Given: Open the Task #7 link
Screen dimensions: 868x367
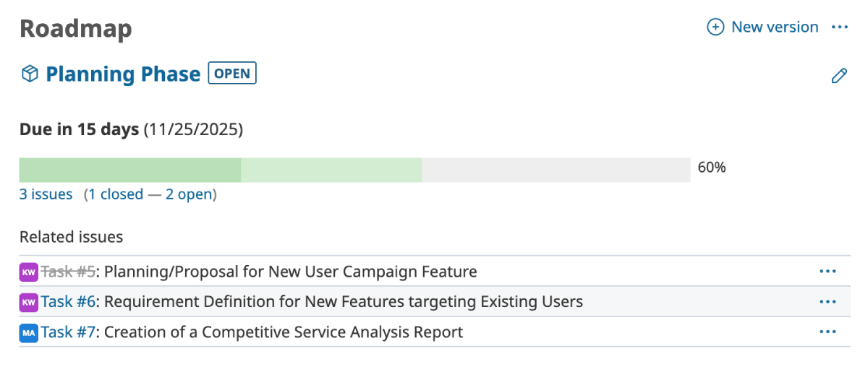Looking at the screenshot, I should point(68,332).
